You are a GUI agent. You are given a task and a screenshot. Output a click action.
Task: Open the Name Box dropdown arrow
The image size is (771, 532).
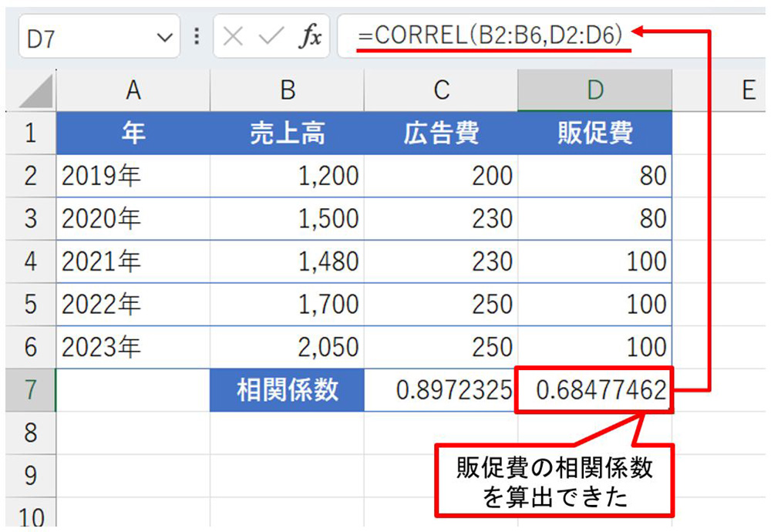pyautogui.click(x=164, y=37)
